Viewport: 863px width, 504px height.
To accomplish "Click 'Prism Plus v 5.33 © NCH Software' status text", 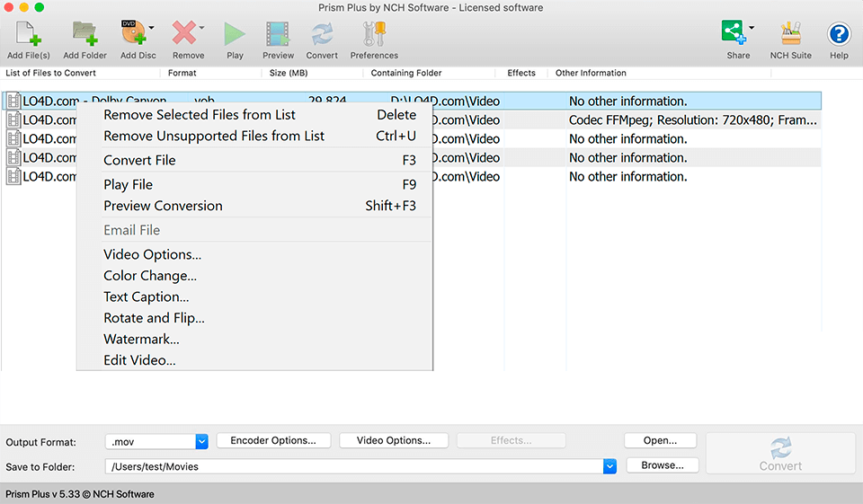I will (x=80, y=494).
